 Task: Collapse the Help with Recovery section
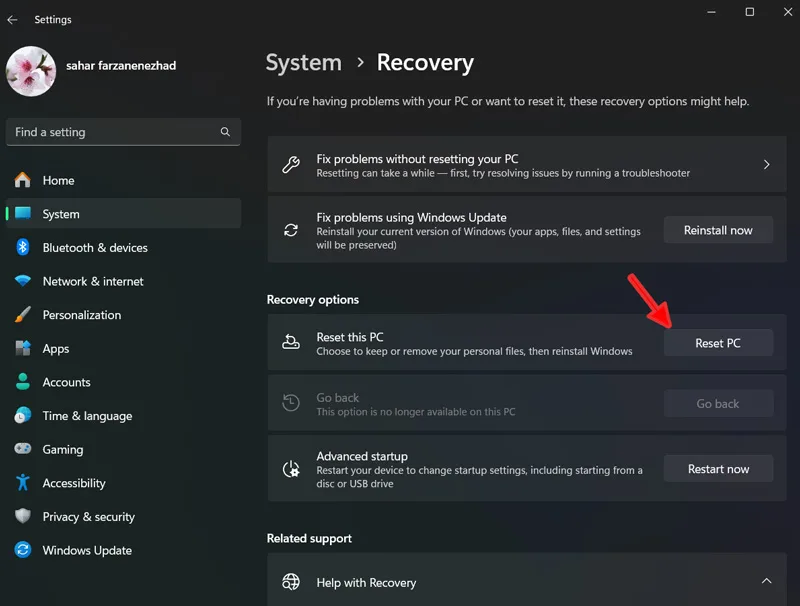pyautogui.click(x=766, y=581)
